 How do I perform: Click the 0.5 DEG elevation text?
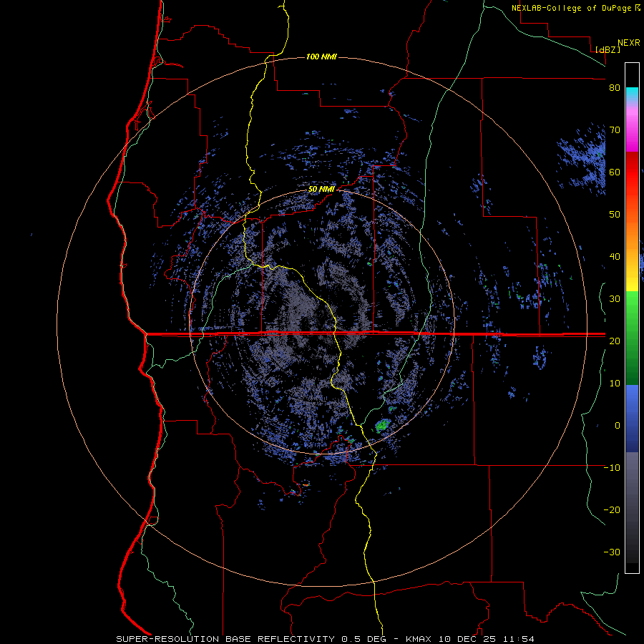pos(366,639)
